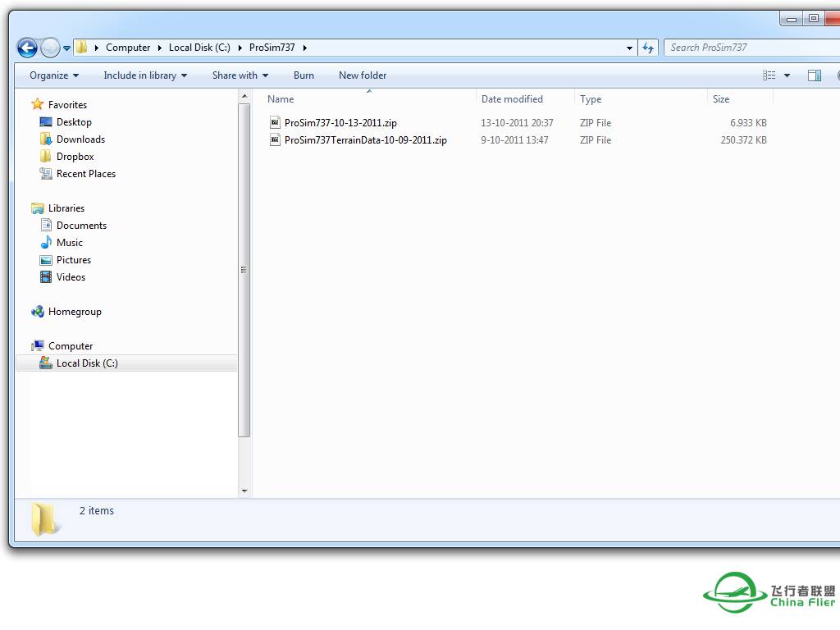Select ProSim737TerrainData-10-09-2011.zip file
Image resolution: width=840 pixels, height=630 pixels.
coord(365,140)
